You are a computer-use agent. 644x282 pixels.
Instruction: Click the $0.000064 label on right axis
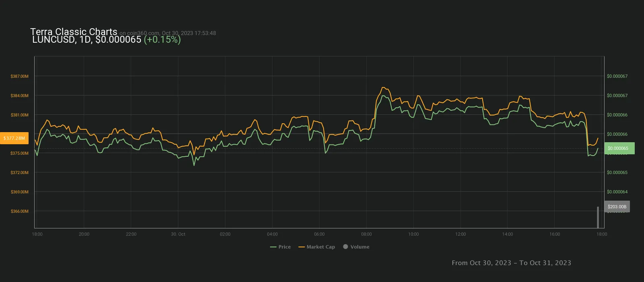617,192
